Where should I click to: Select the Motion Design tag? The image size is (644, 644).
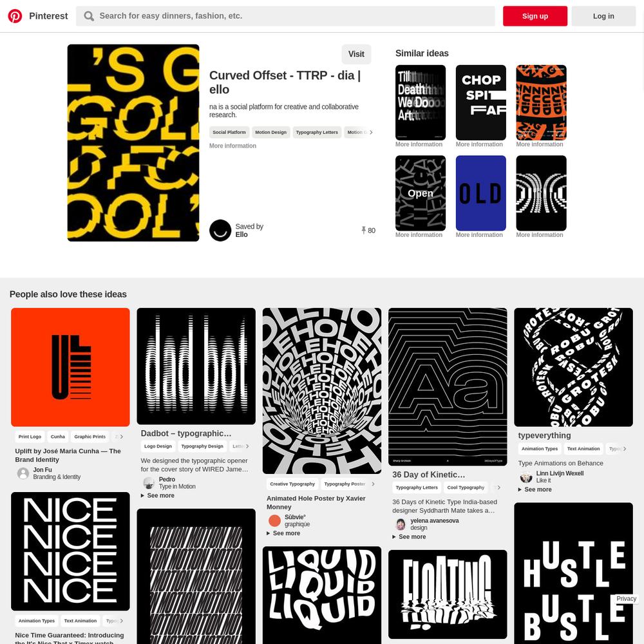tap(270, 132)
